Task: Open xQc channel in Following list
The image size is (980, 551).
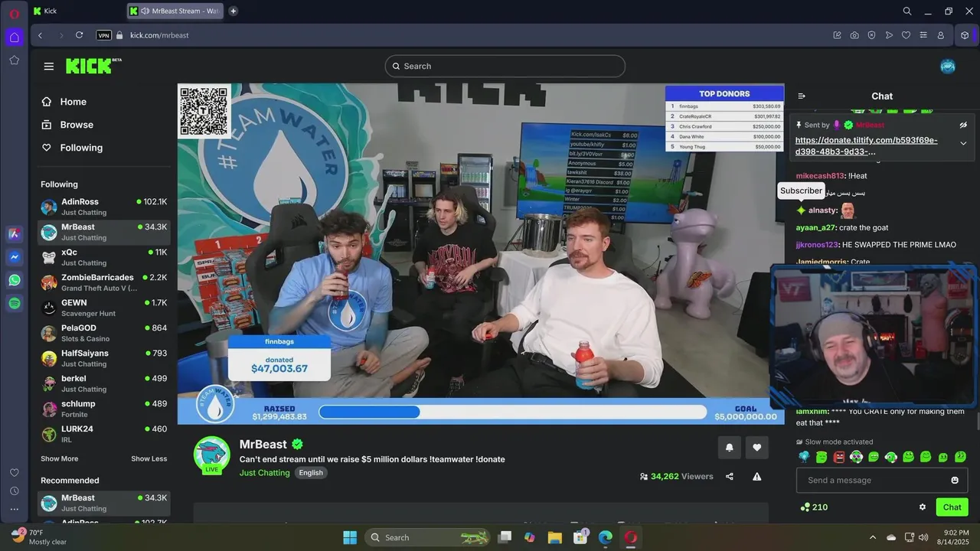Action: point(104,257)
